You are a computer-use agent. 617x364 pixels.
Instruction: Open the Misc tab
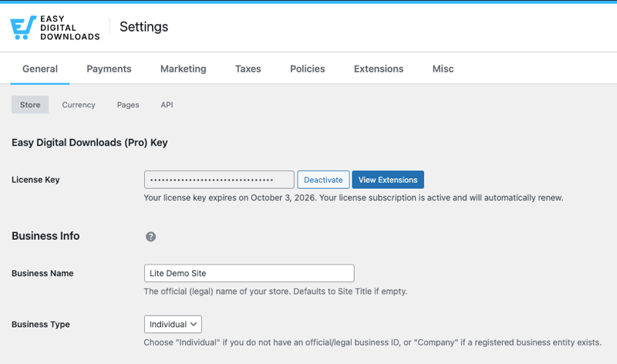coord(443,69)
